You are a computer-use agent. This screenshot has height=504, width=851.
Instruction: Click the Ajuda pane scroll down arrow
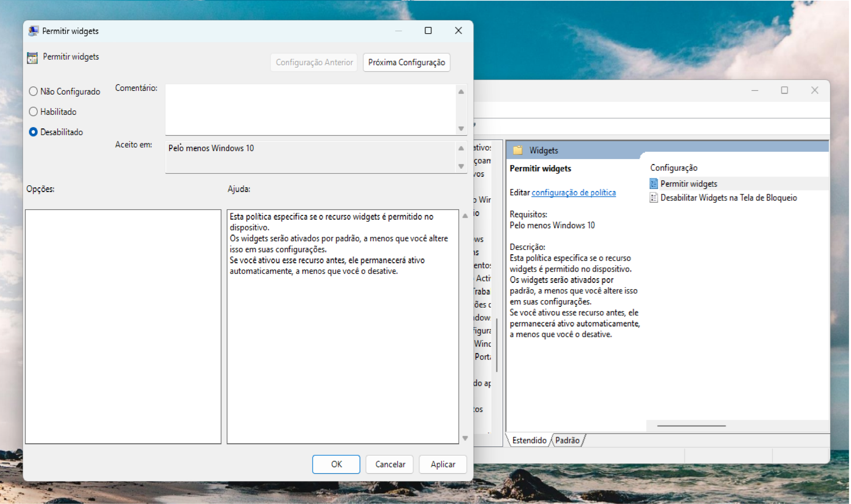465,438
